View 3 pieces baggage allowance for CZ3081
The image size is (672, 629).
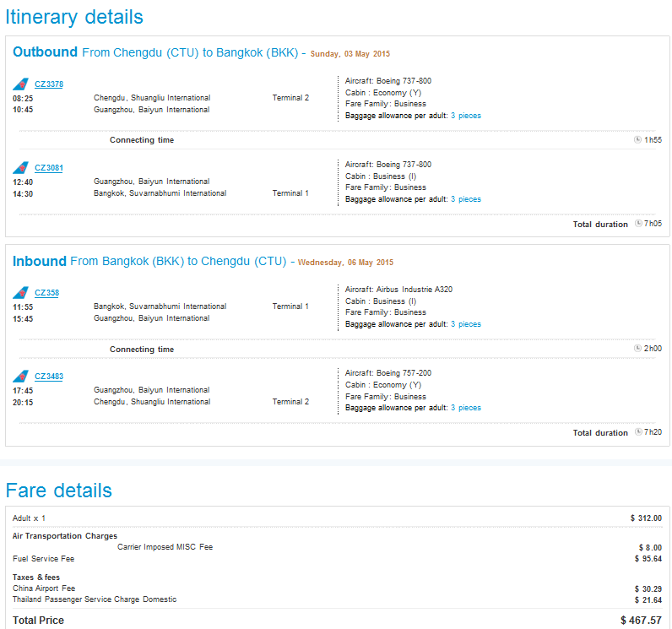point(465,199)
